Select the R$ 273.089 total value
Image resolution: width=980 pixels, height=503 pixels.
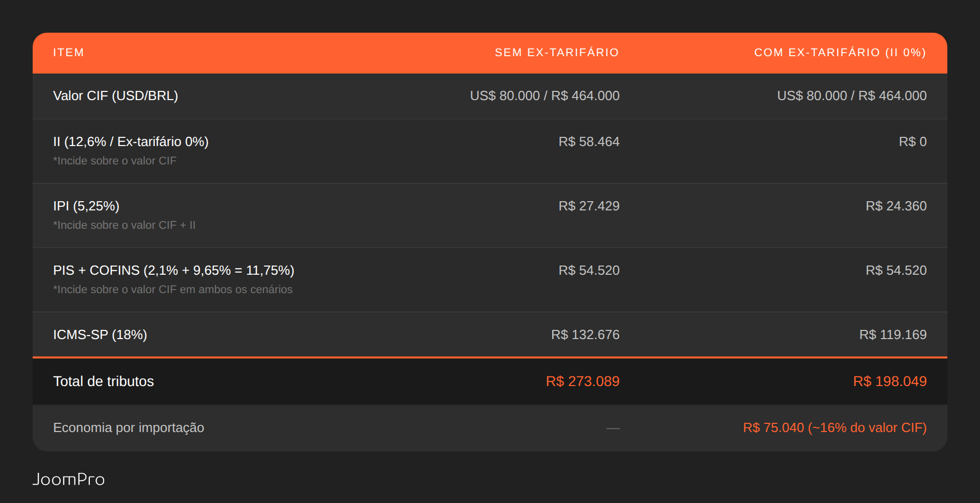click(583, 381)
